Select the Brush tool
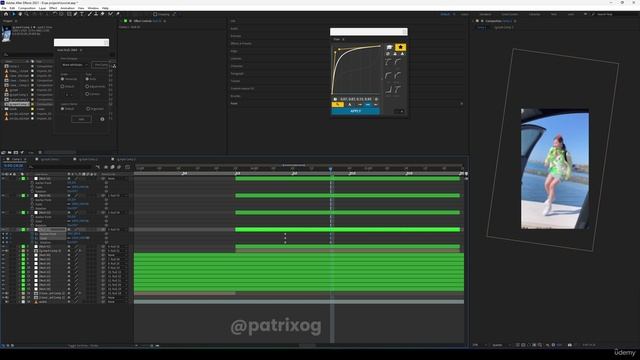Image resolution: width=640 pixels, height=360 pixels. (90, 14)
